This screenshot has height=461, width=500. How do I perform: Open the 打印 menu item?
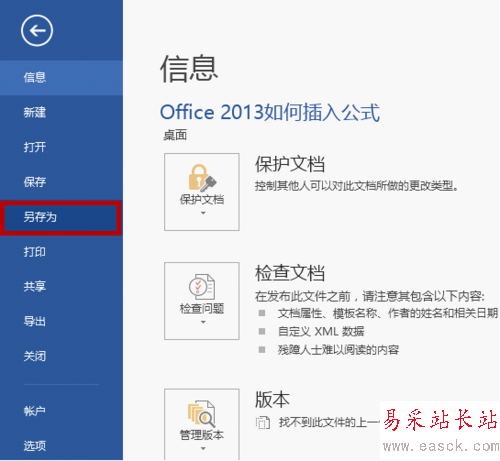[61, 252]
